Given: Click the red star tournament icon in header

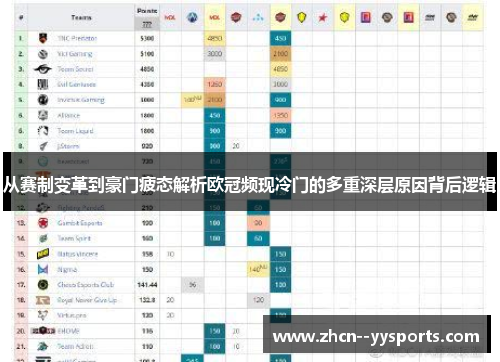Looking at the screenshot, I should click(322, 17).
